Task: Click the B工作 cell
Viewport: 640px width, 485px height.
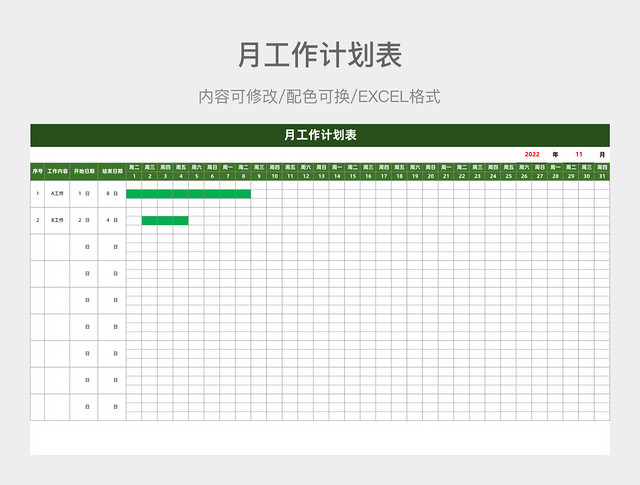Action: tap(57, 220)
